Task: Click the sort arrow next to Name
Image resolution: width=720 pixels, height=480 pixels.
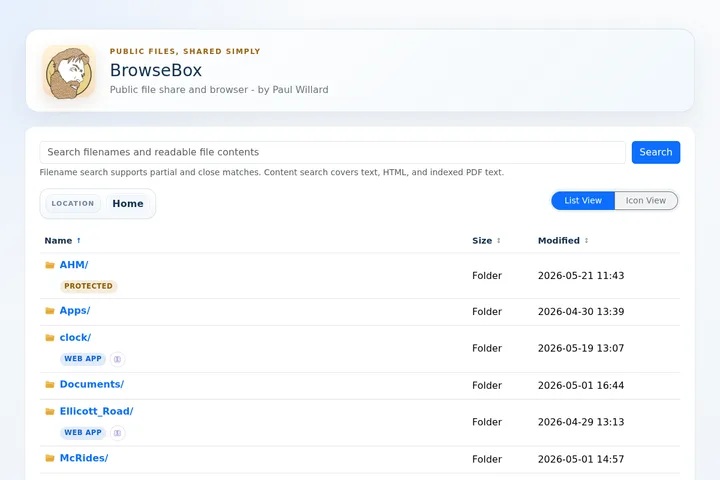Action: 79,240
